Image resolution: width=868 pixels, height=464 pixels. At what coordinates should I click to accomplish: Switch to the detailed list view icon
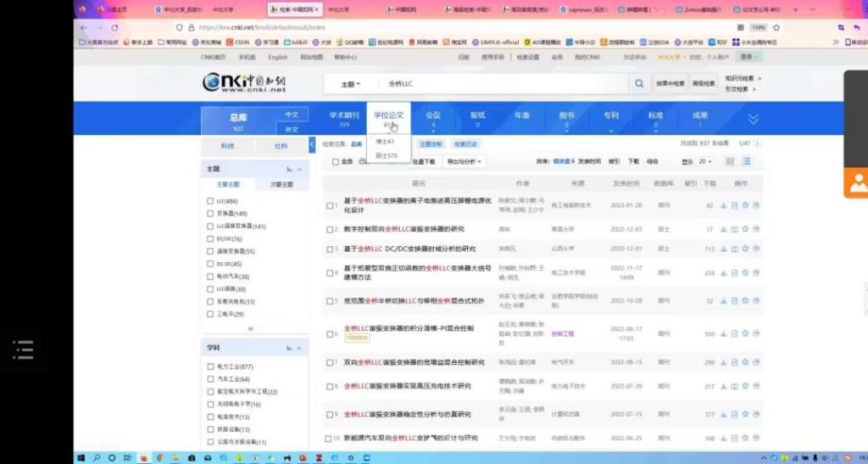coord(748,161)
